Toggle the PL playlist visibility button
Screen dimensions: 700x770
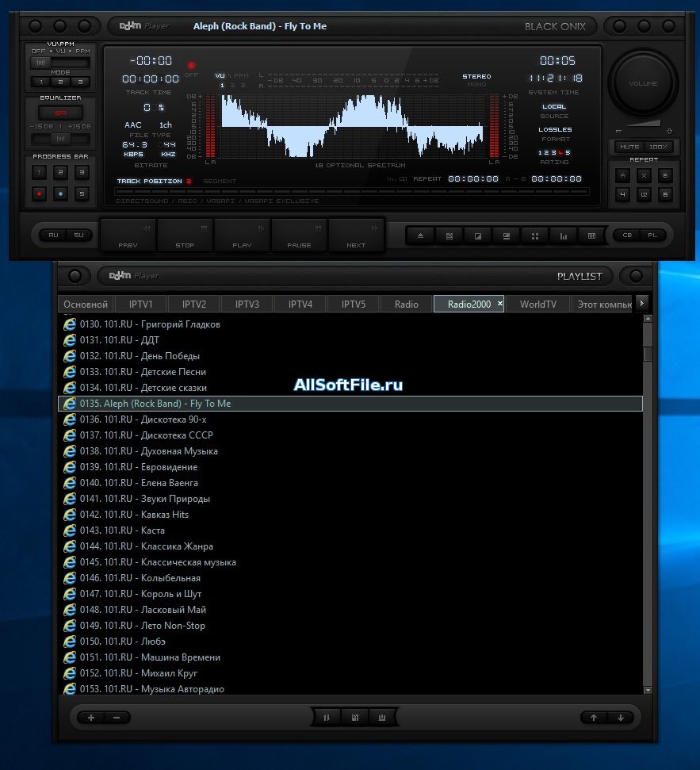click(652, 236)
